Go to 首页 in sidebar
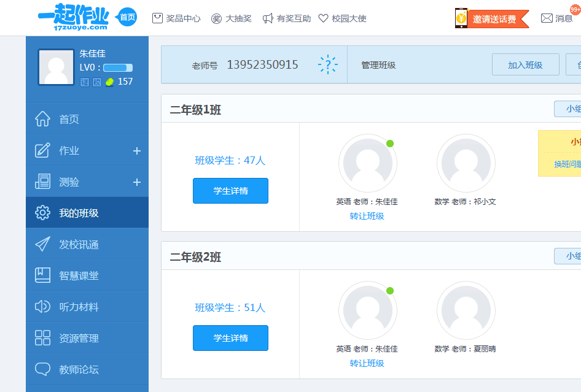581x392 pixels. [87, 119]
